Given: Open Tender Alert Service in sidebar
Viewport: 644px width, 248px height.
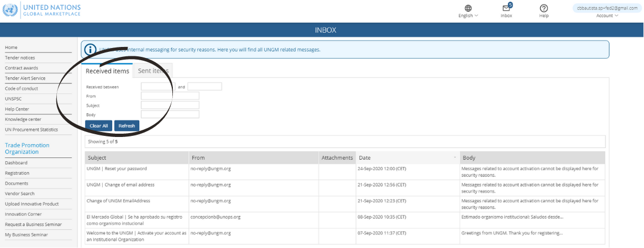Looking at the screenshot, I should click(25, 78).
